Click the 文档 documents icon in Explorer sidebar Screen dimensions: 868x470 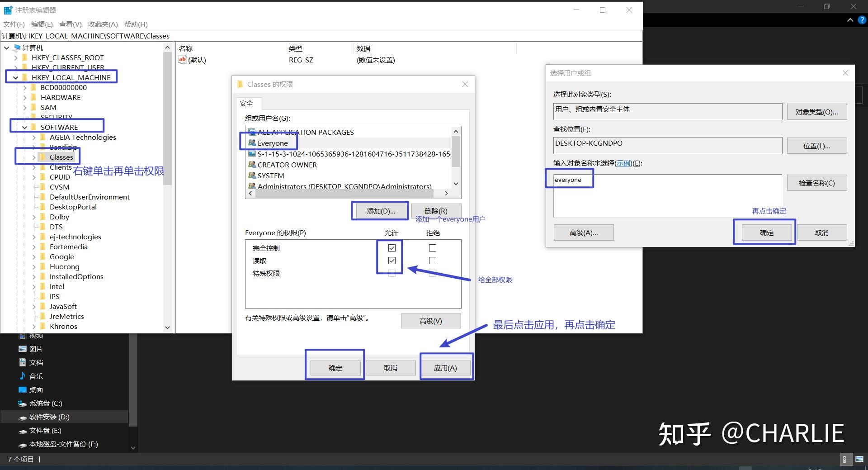(x=23, y=362)
